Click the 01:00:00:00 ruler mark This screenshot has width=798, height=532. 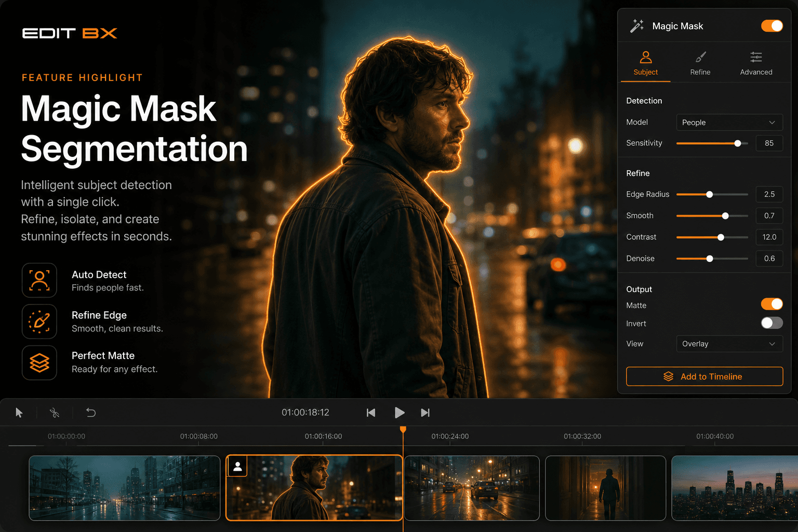click(x=66, y=436)
